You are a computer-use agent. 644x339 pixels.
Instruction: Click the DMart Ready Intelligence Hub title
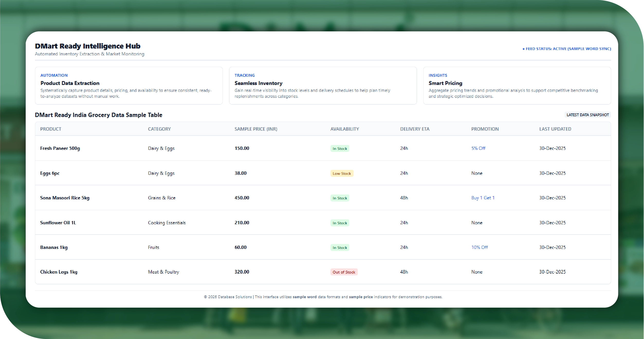click(88, 46)
